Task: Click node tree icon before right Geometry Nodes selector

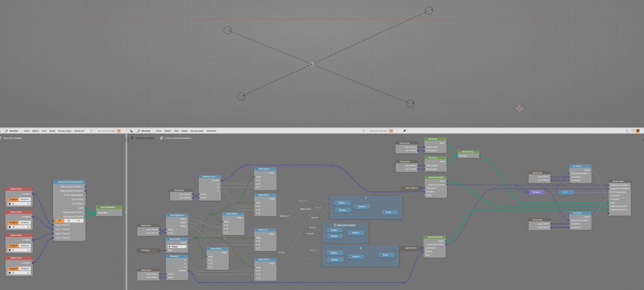Action: coord(363,131)
